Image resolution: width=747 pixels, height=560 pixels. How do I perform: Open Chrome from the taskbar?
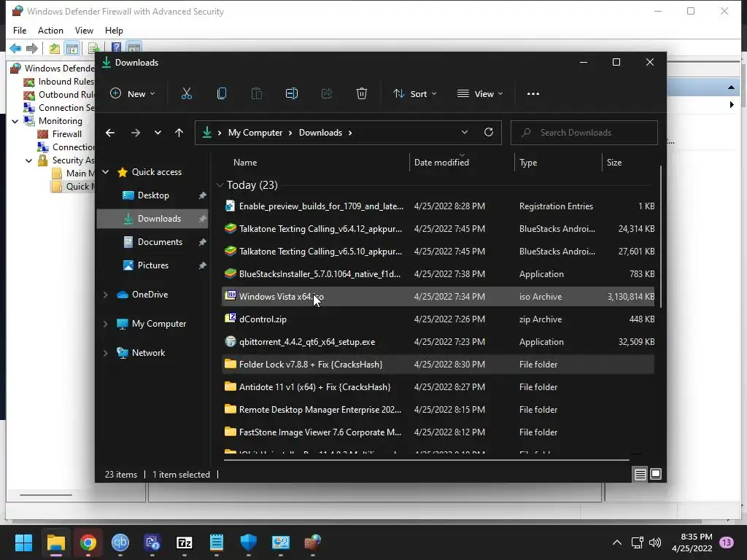(88, 542)
